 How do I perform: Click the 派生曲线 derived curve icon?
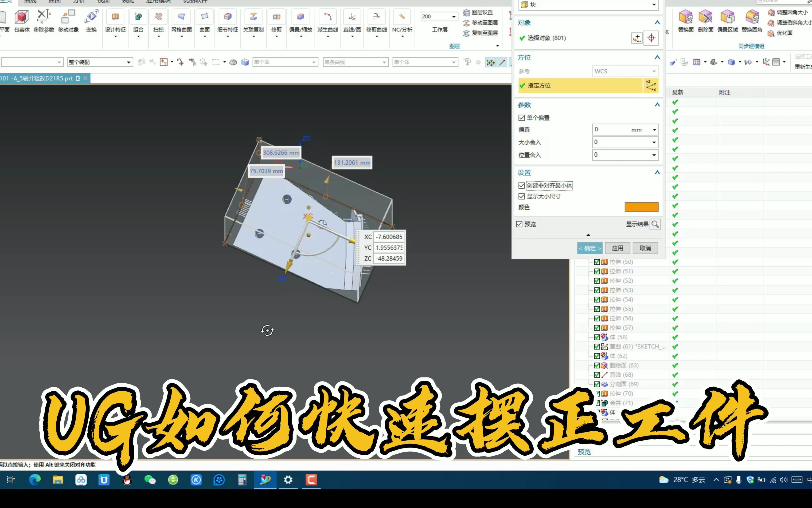328,17
